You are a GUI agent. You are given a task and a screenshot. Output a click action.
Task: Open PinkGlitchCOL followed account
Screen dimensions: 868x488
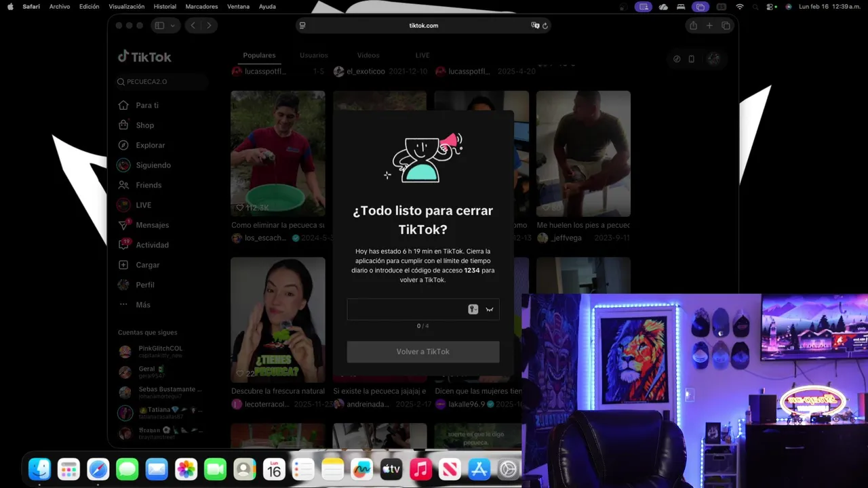(x=161, y=351)
